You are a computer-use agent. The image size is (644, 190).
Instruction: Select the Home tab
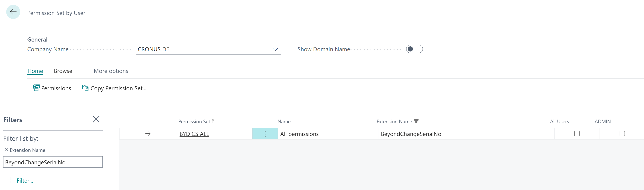[35, 71]
